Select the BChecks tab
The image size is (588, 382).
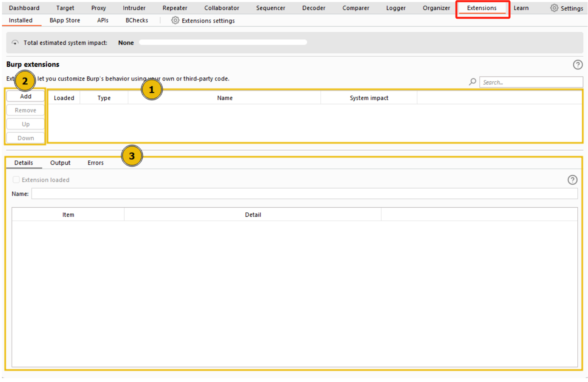tap(137, 20)
